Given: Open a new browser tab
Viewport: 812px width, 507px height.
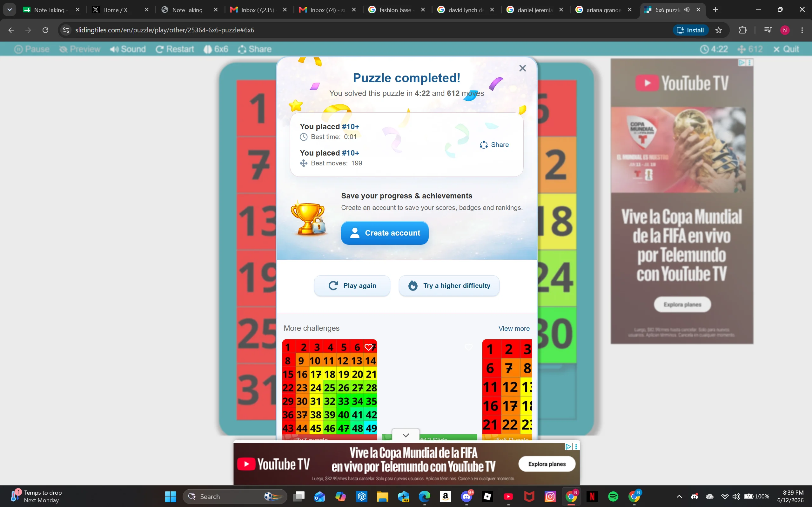Looking at the screenshot, I should click(x=715, y=10).
